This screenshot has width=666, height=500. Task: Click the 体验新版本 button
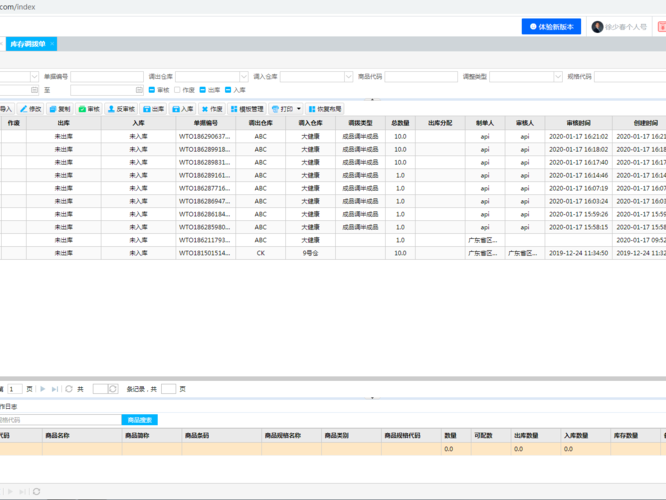(551, 27)
